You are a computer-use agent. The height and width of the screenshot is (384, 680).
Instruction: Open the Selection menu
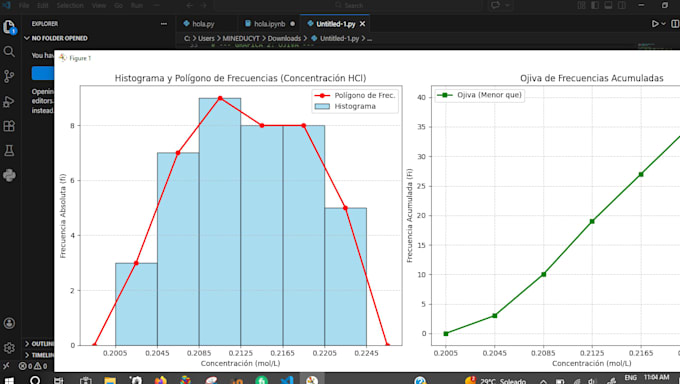point(70,5)
